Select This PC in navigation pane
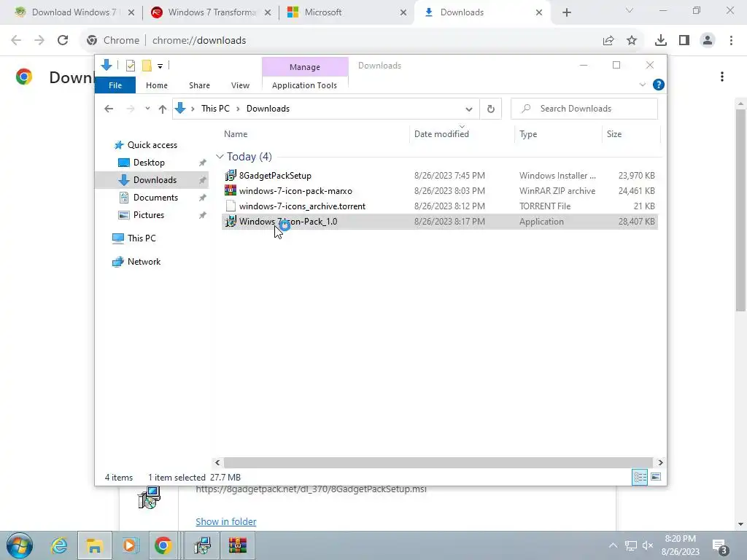Image resolution: width=747 pixels, height=560 pixels. [142, 238]
